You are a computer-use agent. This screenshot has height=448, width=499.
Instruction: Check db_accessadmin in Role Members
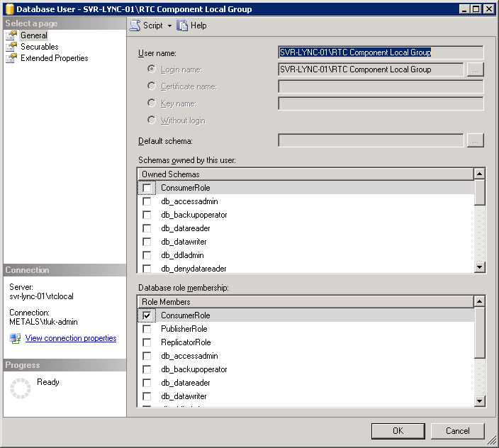click(147, 356)
